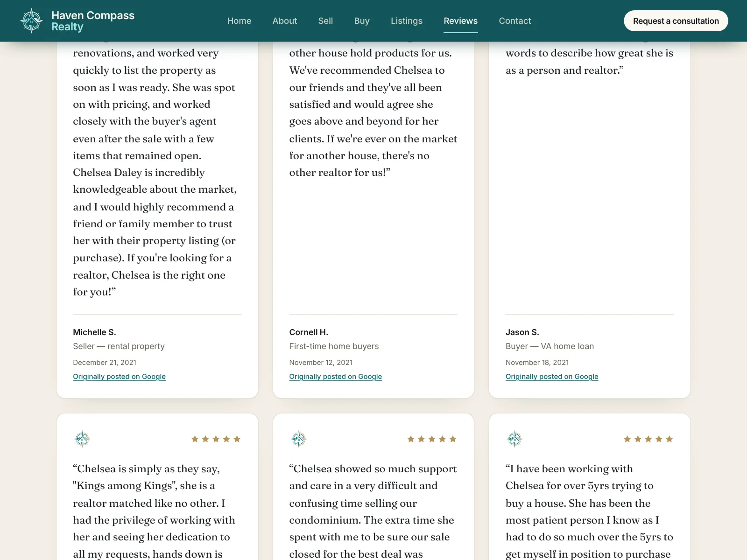Click the date November 18, 2021
The height and width of the screenshot is (560, 747).
click(537, 363)
